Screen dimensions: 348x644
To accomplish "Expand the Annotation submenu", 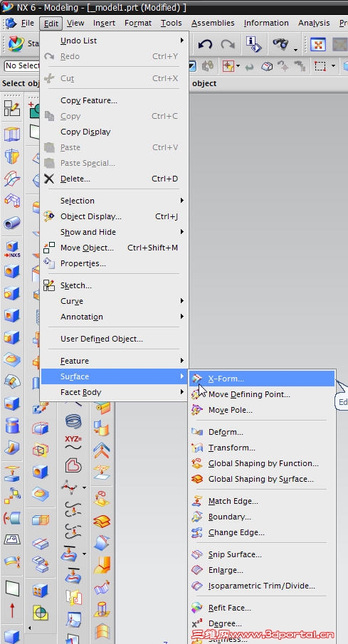I will point(114,317).
